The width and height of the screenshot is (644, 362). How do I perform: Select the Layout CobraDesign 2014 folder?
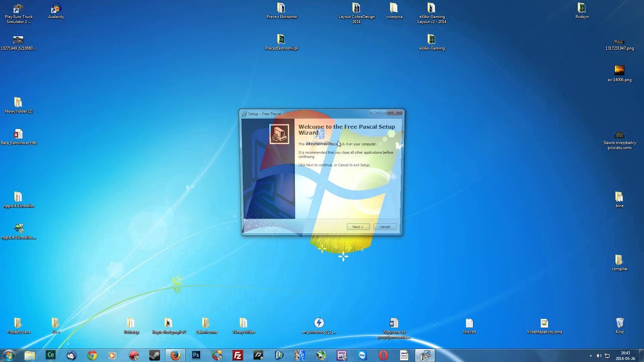(x=356, y=14)
